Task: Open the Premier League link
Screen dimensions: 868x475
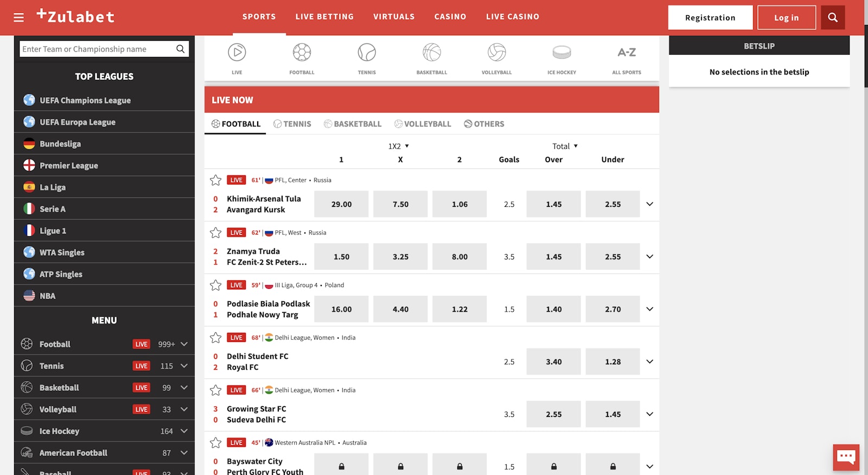Action: [69, 166]
